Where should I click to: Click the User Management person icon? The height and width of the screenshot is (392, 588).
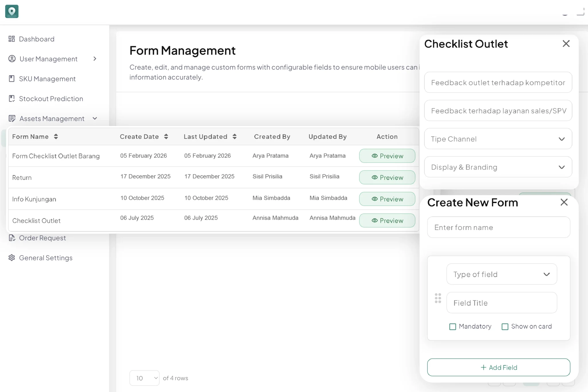click(12, 59)
